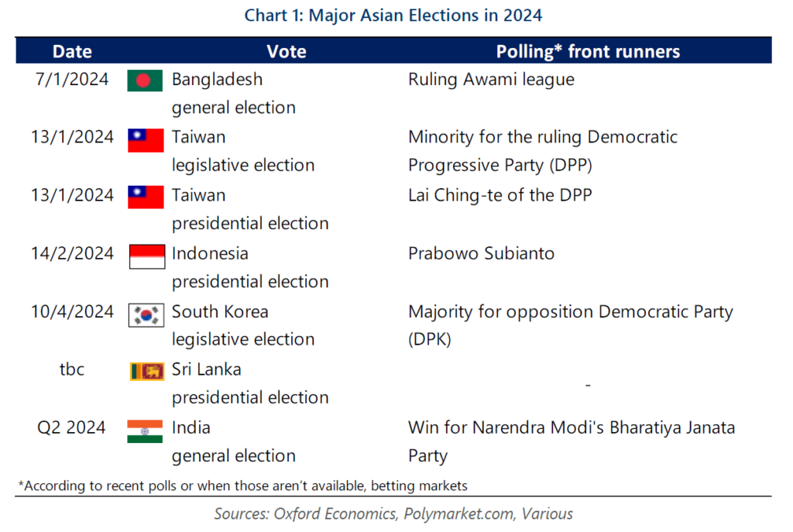Click the Sources line mentioning Polymarket.com
The height and width of the screenshot is (532, 793).
(393, 513)
